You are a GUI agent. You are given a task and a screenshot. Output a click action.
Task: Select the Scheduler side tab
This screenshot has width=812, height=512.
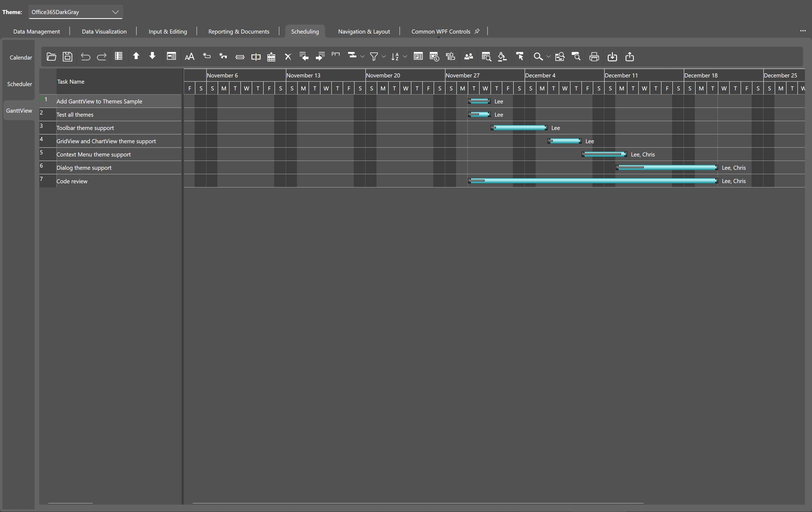click(19, 84)
